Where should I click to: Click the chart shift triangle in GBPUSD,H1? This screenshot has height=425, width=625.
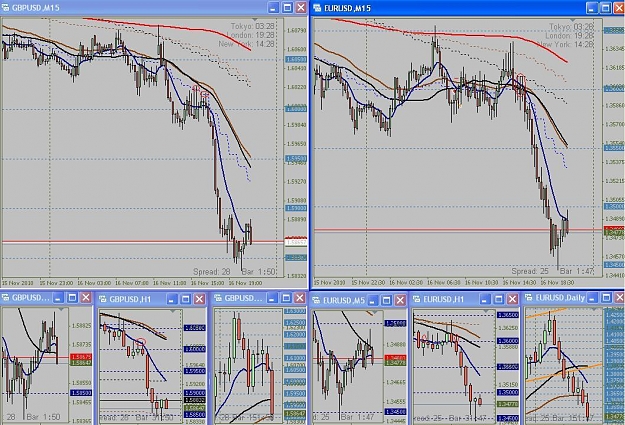[x=173, y=311]
